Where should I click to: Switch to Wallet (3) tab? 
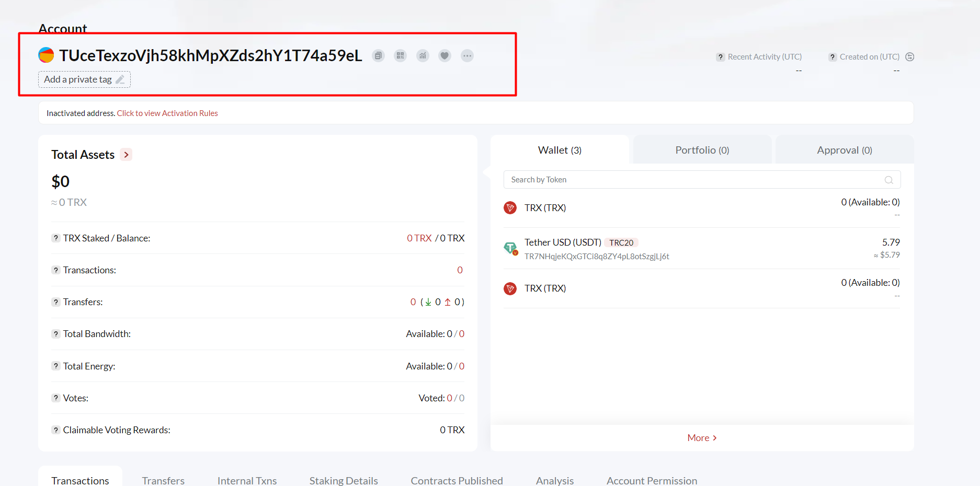point(560,151)
